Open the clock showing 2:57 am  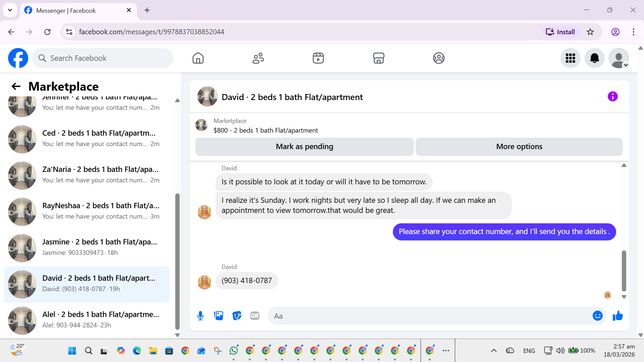click(x=619, y=351)
